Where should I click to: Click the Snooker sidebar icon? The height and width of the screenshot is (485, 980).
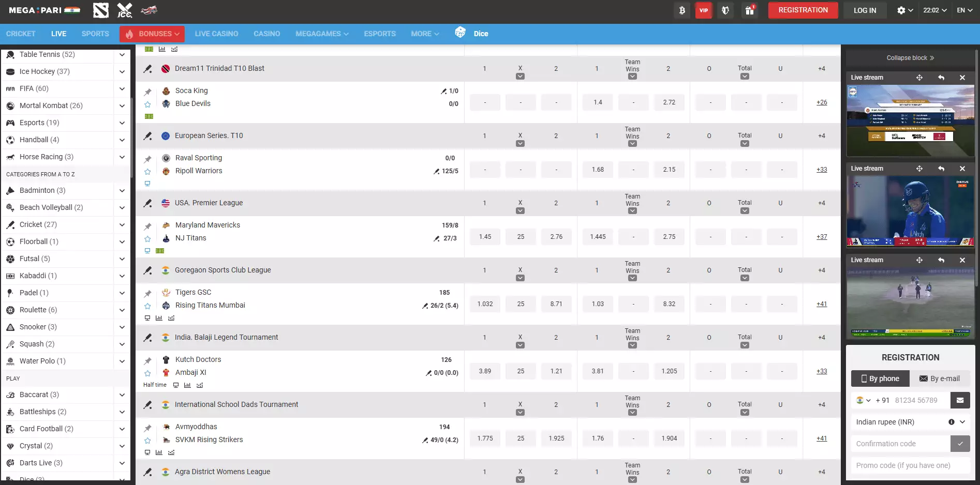tap(10, 327)
